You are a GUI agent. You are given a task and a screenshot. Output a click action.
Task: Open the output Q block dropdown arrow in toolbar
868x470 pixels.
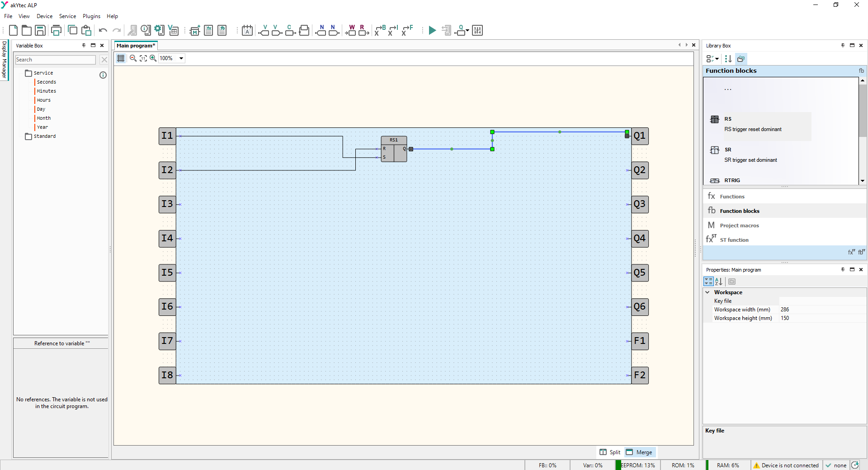click(x=467, y=31)
